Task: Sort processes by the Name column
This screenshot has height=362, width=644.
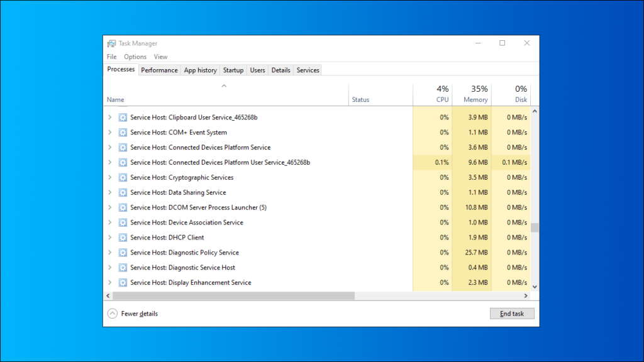Action: (226, 96)
